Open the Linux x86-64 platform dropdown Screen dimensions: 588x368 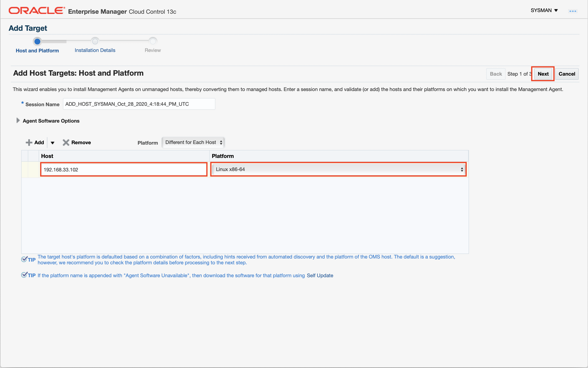pos(338,169)
